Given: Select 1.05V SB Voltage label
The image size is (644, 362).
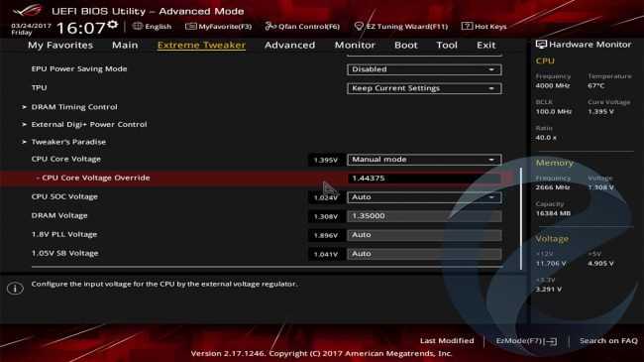Looking at the screenshot, I should [x=64, y=254].
